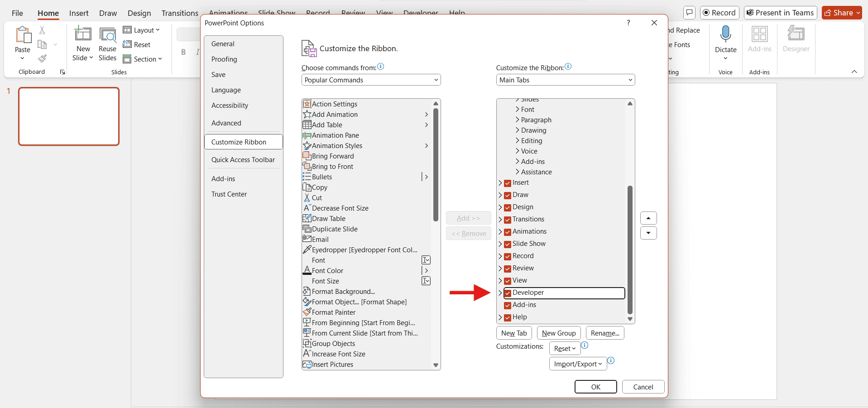Click info icon beside Choose commands from
The height and width of the screenshot is (408, 868).
(x=381, y=67)
